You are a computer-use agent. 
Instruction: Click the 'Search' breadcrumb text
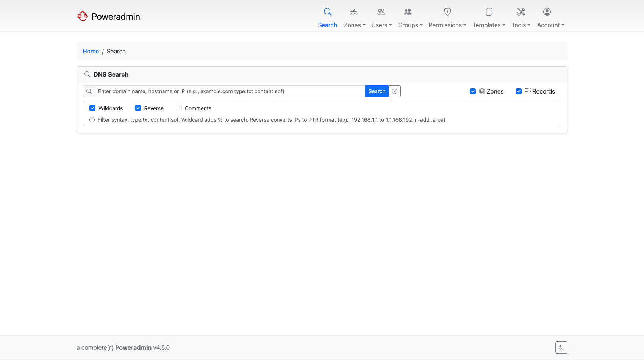116,51
